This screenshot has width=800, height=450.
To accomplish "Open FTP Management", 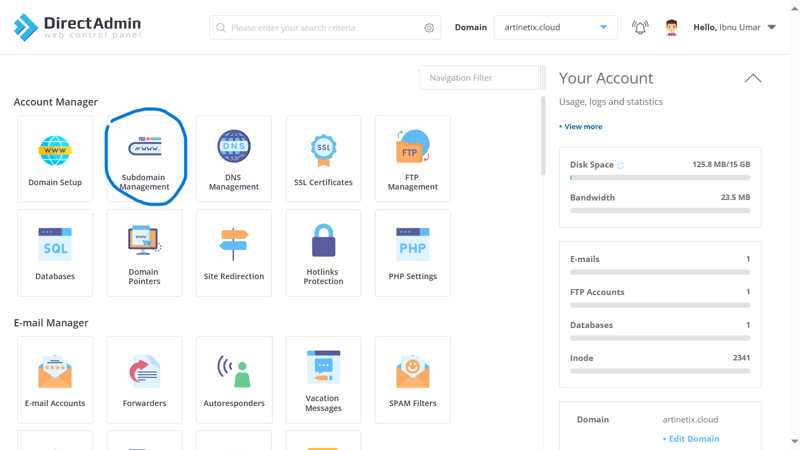I will click(x=413, y=159).
